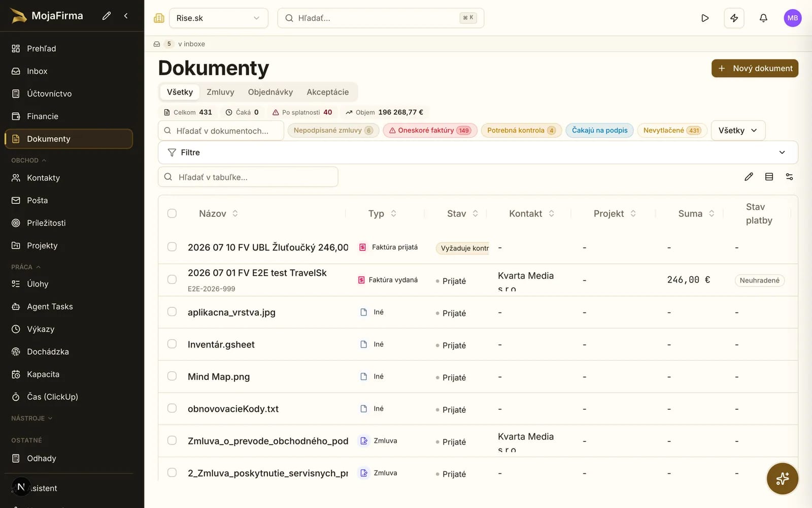Select the Oneskoré faktúry filter chip
Screen dimensions: 812x508
tap(430, 131)
